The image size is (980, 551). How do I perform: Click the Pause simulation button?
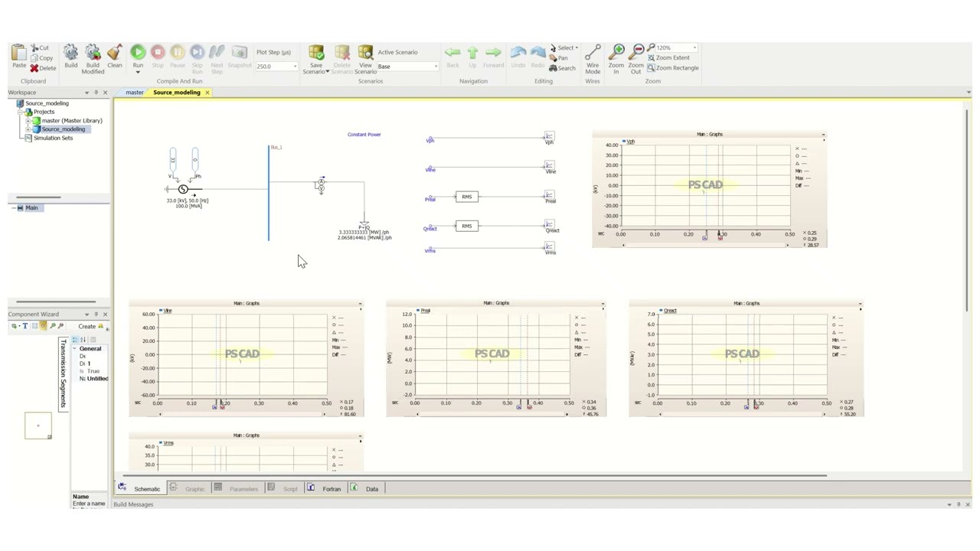click(x=178, y=52)
